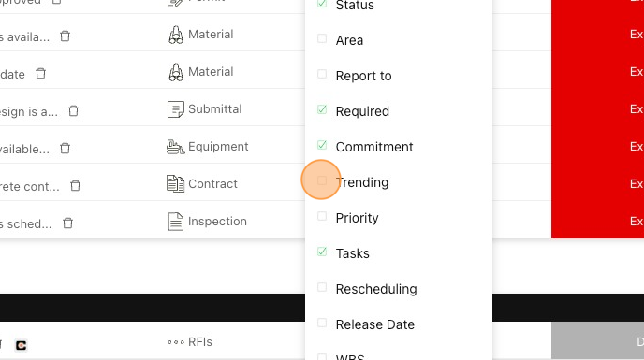644x360 pixels.
Task: Click the Contract documents icon
Action: tap(175, 183)
